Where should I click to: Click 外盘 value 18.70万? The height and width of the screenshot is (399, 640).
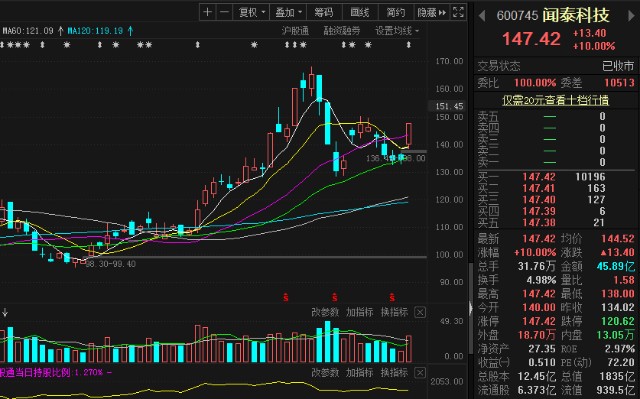pyautogui.click(x=537, y=335)
